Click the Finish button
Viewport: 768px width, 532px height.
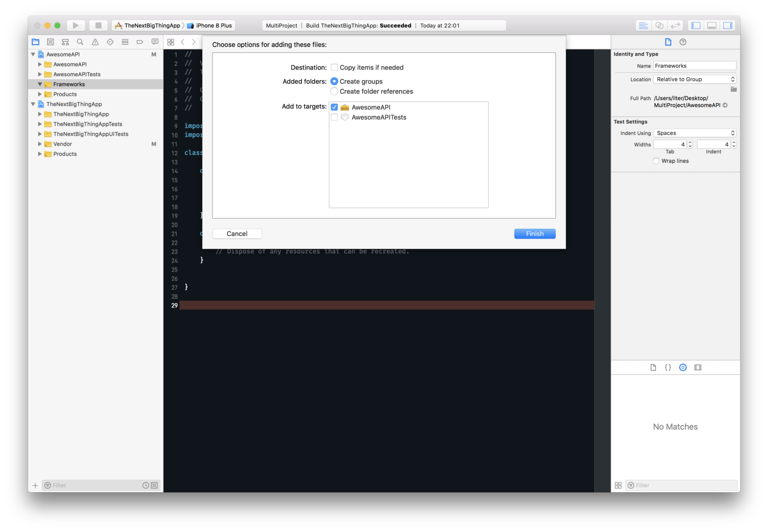pyautogui.click(x=535, y=234)
